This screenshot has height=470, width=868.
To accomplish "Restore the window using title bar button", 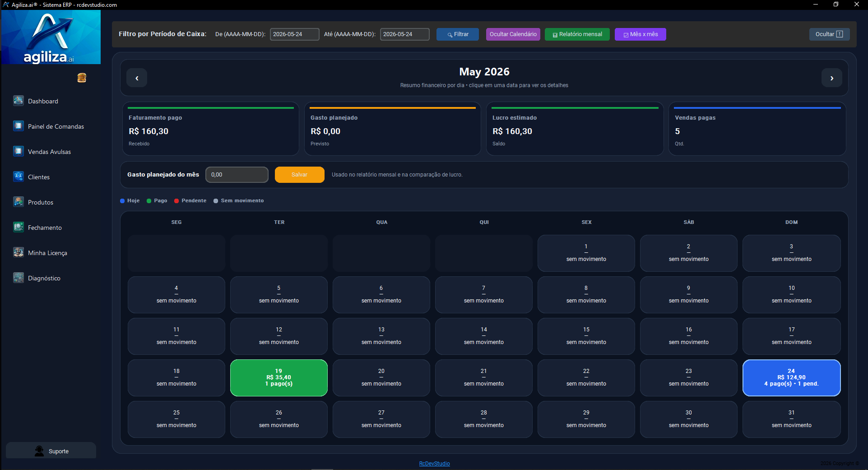I will click(836, 5).
